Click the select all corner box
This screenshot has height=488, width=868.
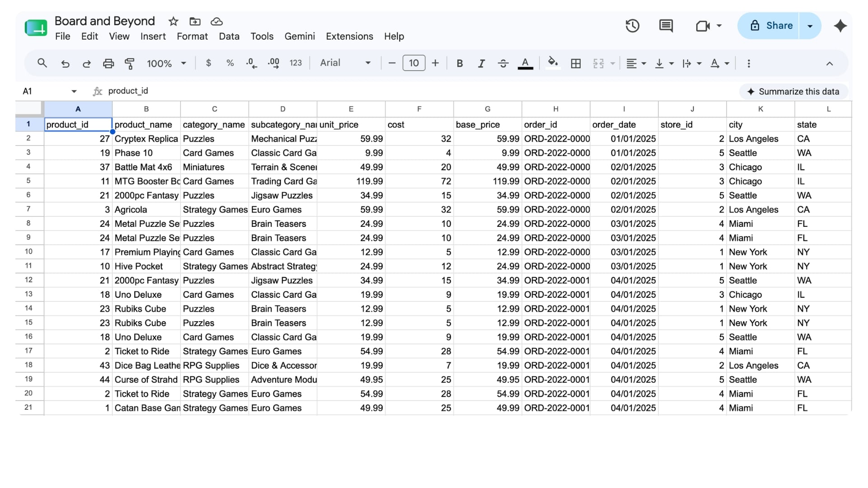29,109
